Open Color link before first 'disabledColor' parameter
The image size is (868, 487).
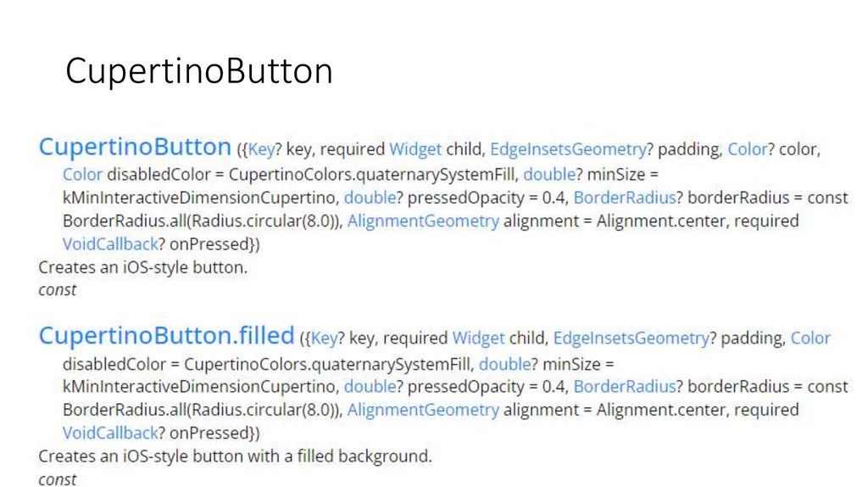[82, 175]
